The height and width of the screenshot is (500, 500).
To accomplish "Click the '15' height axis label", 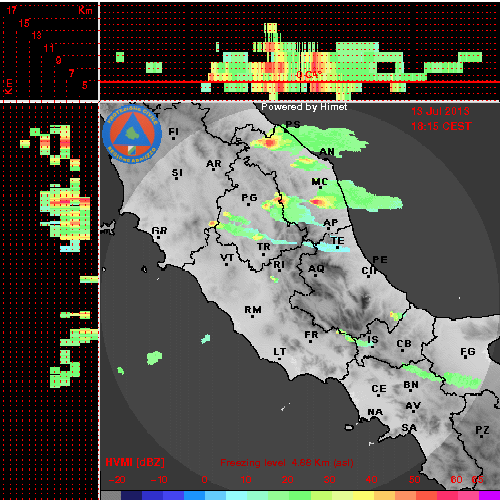I will pyautogui.click(x=24, y=23).
